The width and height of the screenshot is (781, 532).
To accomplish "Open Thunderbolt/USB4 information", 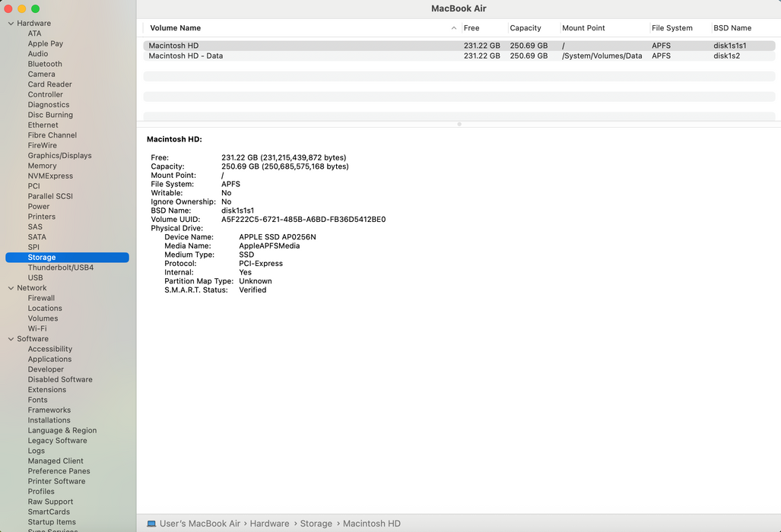I will tap(61, 268).
